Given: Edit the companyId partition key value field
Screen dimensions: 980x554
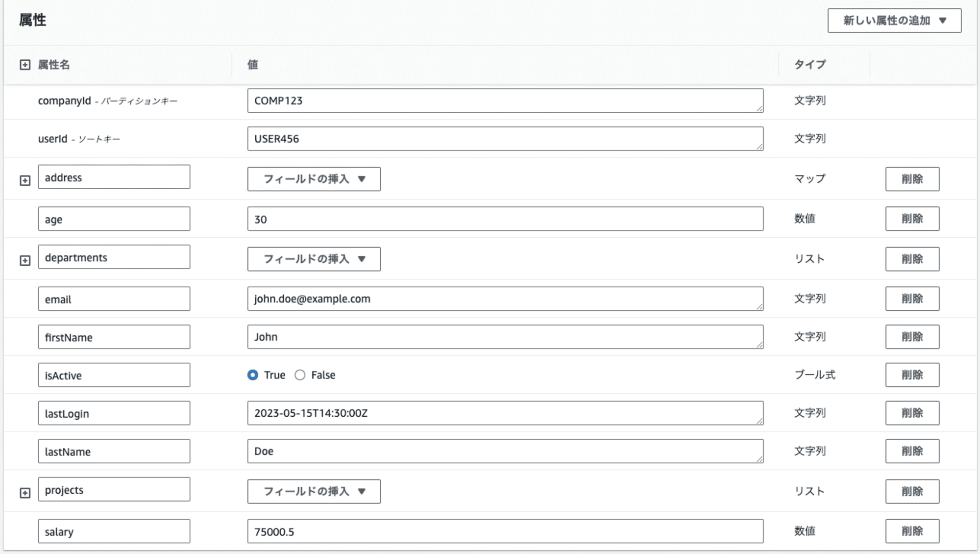Looking at the screenshot, I should pyautogui.click(x=505, y=101).
